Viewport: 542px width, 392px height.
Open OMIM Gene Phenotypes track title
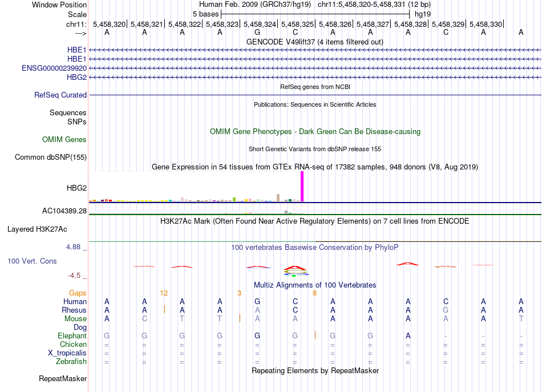[x=315, y=132]
